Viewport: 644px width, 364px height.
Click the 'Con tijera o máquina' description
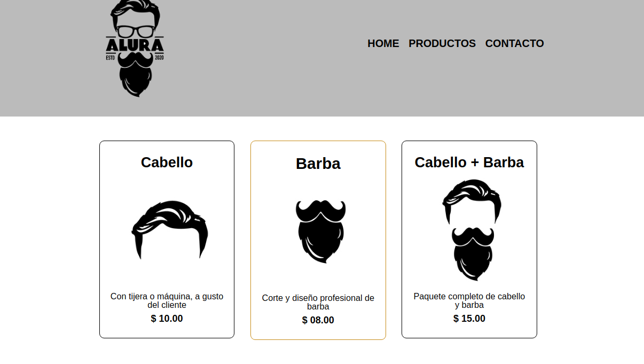coord(167,301)
